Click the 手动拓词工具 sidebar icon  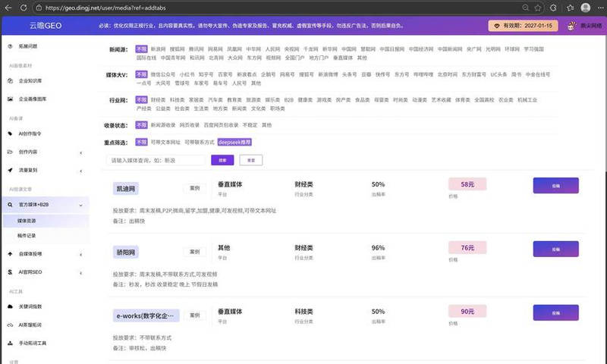(9, 343)
